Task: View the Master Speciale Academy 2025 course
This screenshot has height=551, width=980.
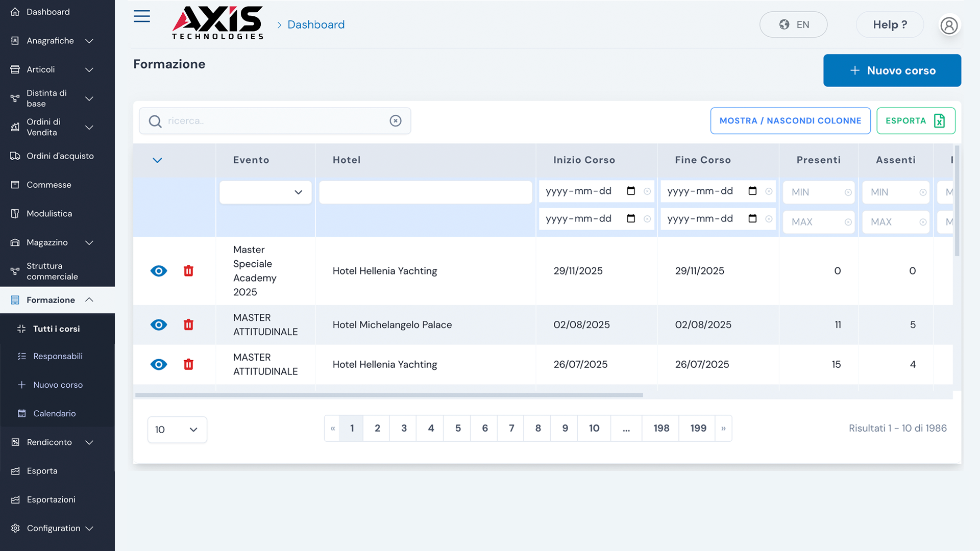Action: (x=159, y=271)
